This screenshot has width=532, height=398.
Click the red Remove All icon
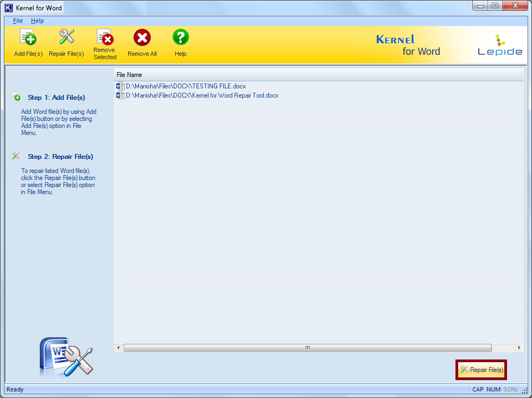tap(142, 37)
